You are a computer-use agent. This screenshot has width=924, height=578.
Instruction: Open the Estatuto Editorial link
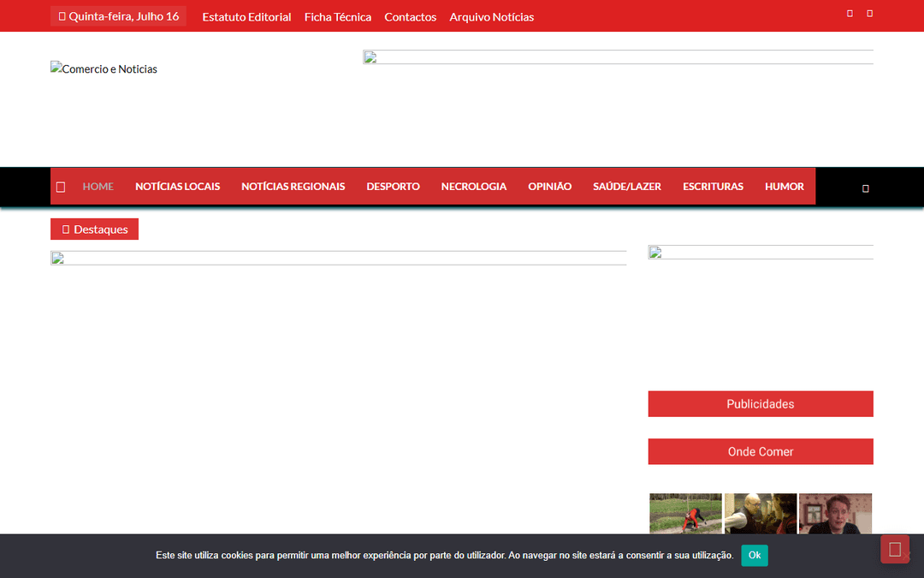coord(246,16)
